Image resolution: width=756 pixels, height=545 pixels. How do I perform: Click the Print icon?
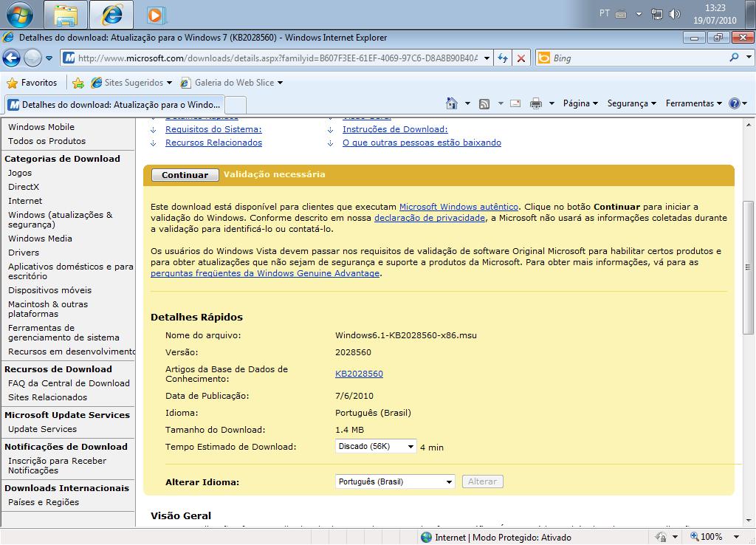pyautogui.click(x=536, y=103)
